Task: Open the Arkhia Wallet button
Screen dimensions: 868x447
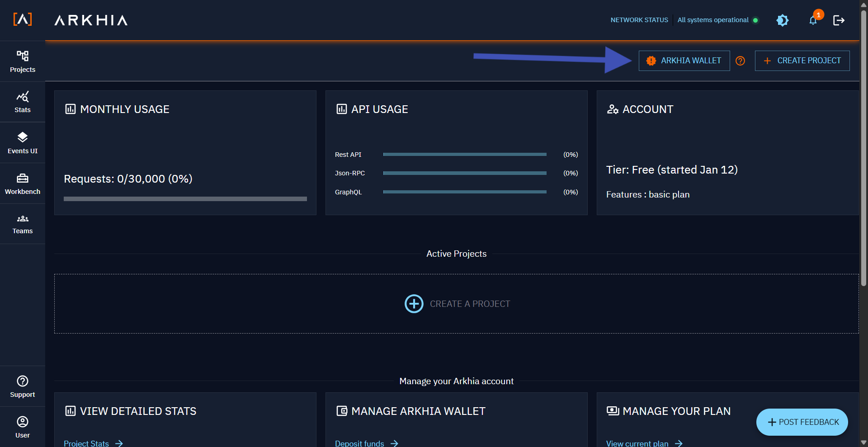Action: point(684,61)
